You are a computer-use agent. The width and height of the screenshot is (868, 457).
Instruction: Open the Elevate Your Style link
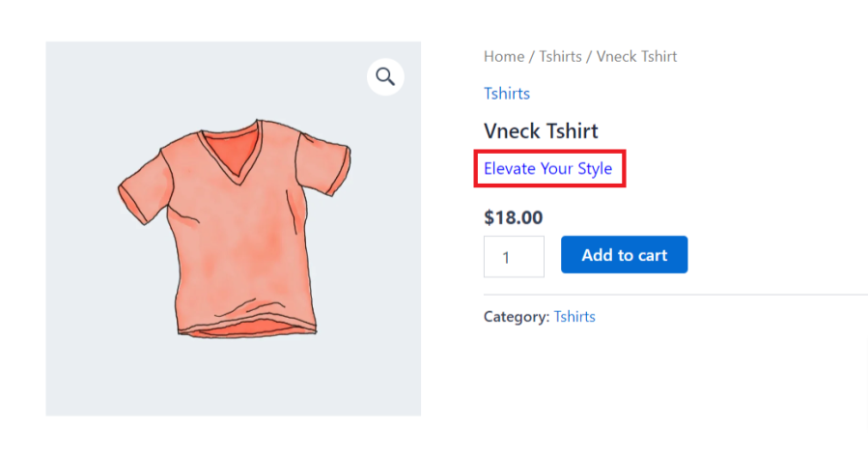click(547, 169)
